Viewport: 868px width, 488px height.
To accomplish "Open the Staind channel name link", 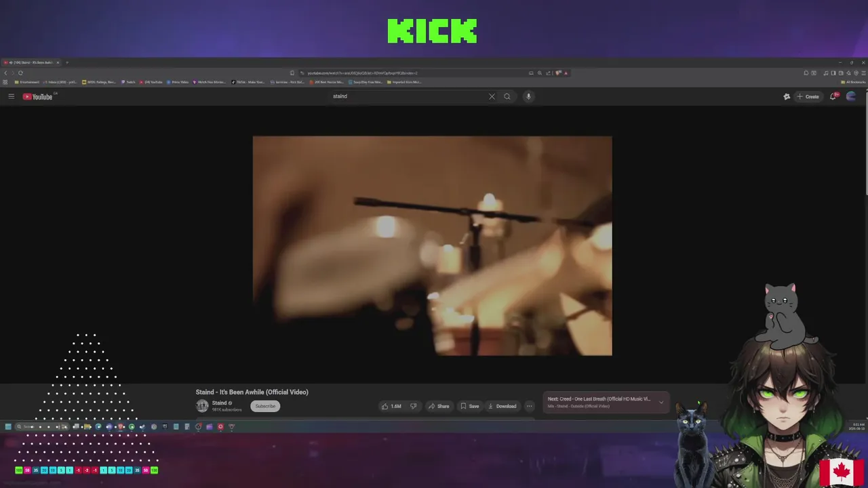I will tap(219, 403).
